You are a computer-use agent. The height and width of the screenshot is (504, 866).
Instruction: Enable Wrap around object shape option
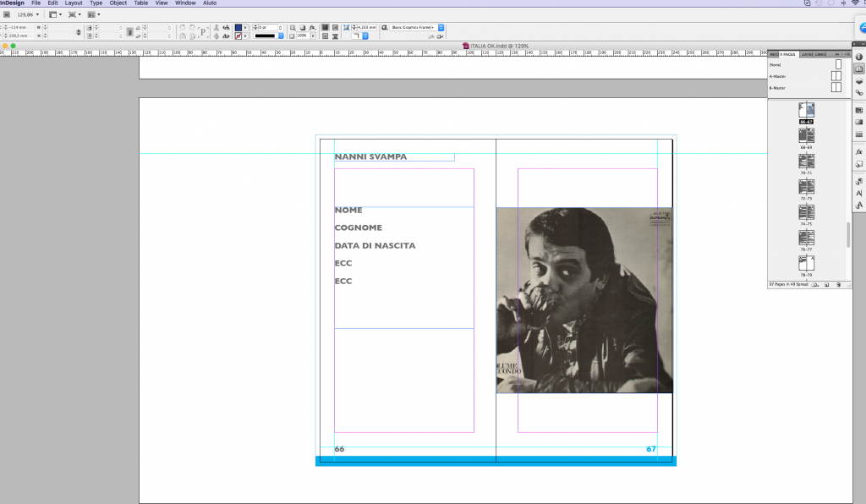(326, 36)
